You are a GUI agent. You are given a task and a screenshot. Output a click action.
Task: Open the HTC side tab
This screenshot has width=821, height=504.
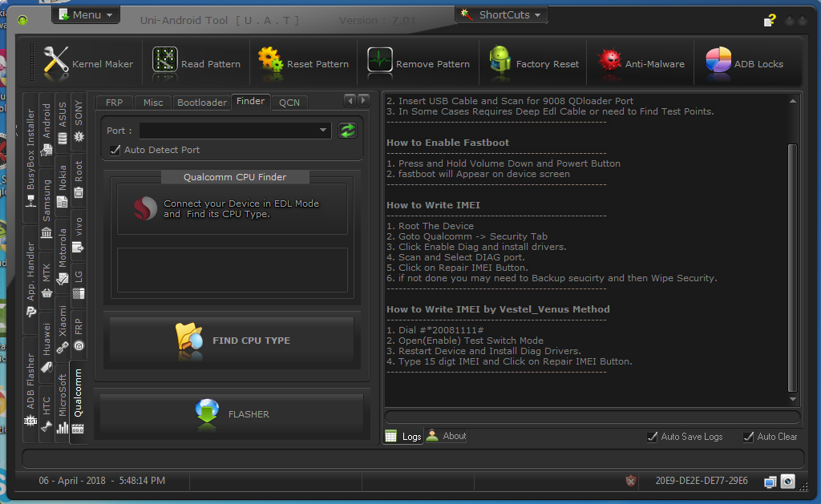47,414
